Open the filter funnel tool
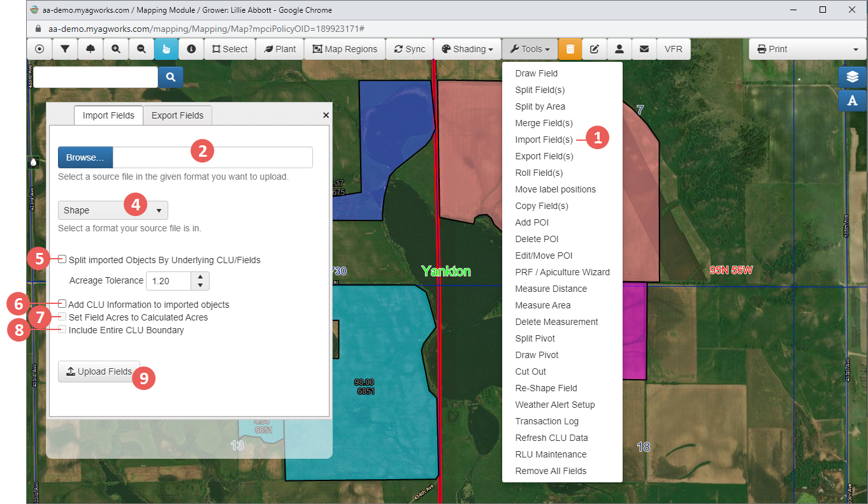 pyautogui.click(x=64, y=49)
